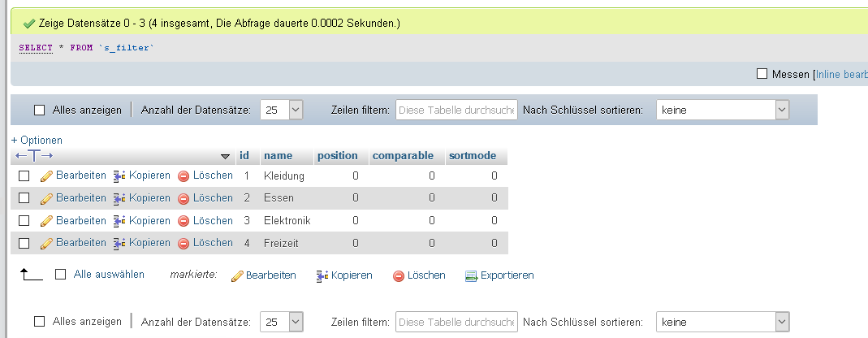Click the full texts toggle arrows icon
This screenshot has height=338, width=868.
tap(34, 156)
